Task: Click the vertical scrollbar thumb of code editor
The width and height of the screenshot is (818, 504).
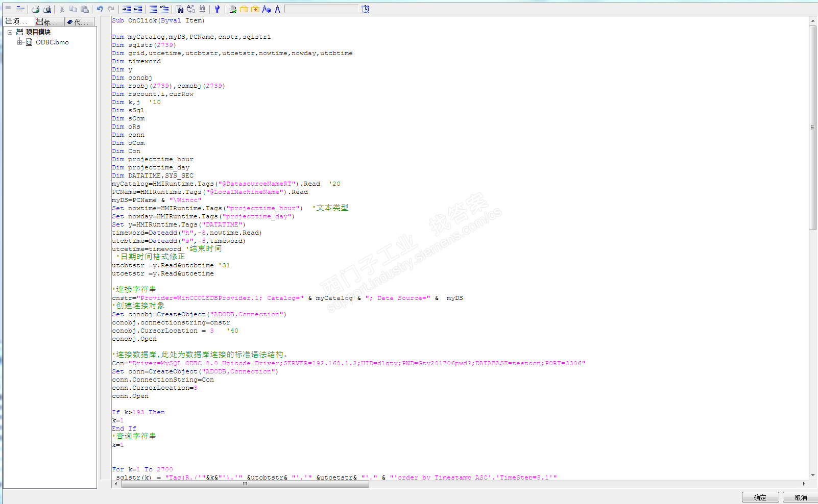Action: 812,128
